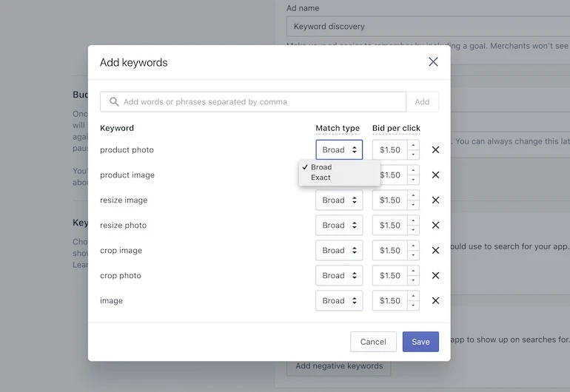Edit bid amount for crop photo
Image resolution: width=570 pixels, height=392 pixels.
tap(389, 275)
